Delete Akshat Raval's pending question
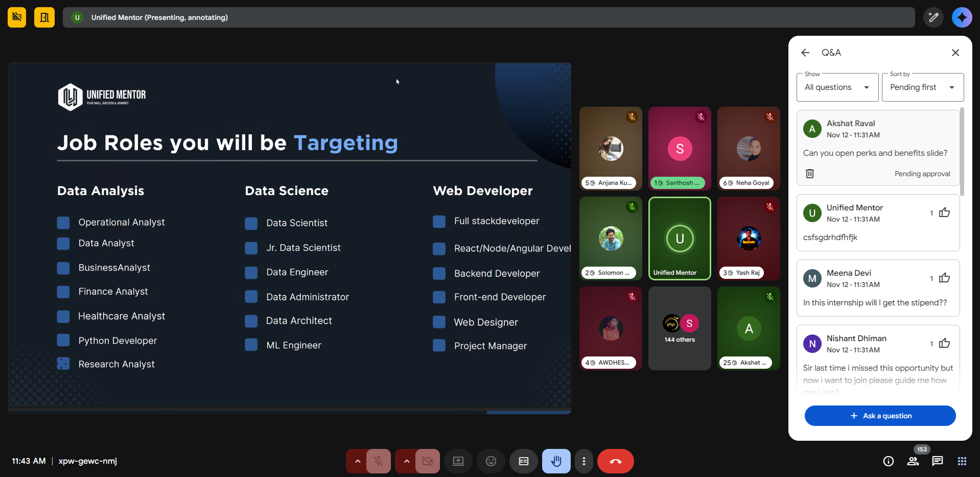Screen dimensions: 980x477 pos(810,174)
